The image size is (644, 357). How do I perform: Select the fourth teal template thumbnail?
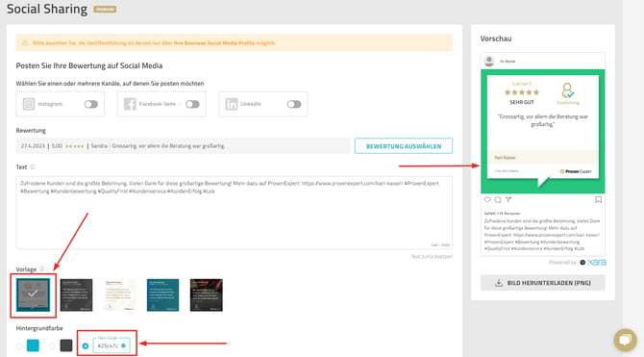tap(162, 294)
